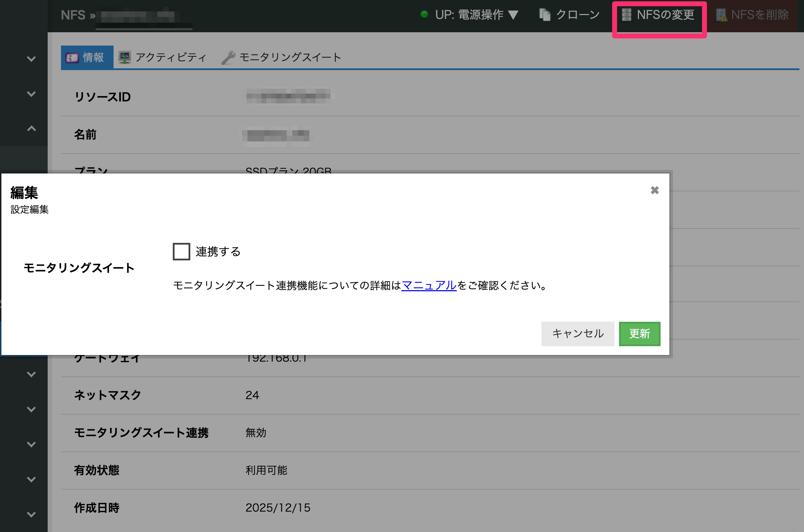This screenshot has width=804, height=532.
Task: Click the information tab card icon
Action: (x=72, y=57)
